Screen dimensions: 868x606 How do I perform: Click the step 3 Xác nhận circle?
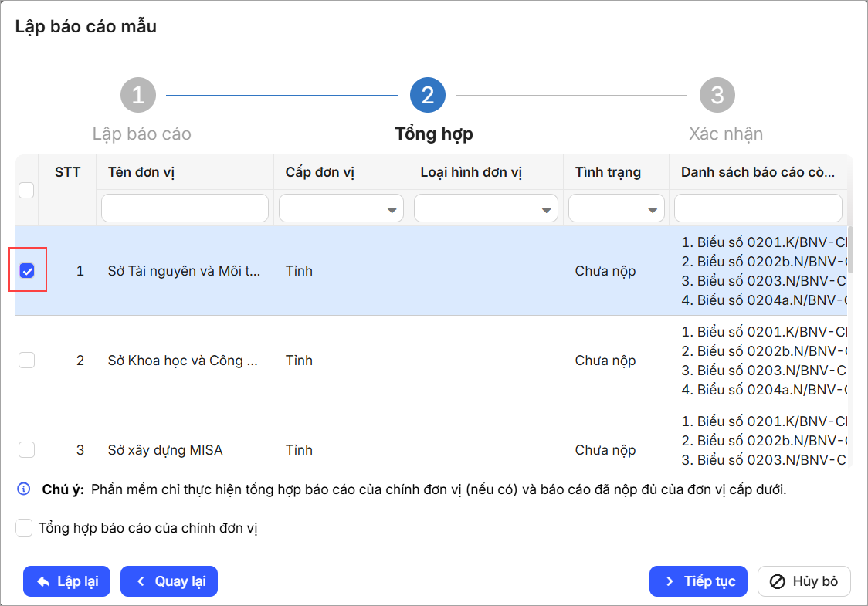pyautogui.click(x=717, y=96)
